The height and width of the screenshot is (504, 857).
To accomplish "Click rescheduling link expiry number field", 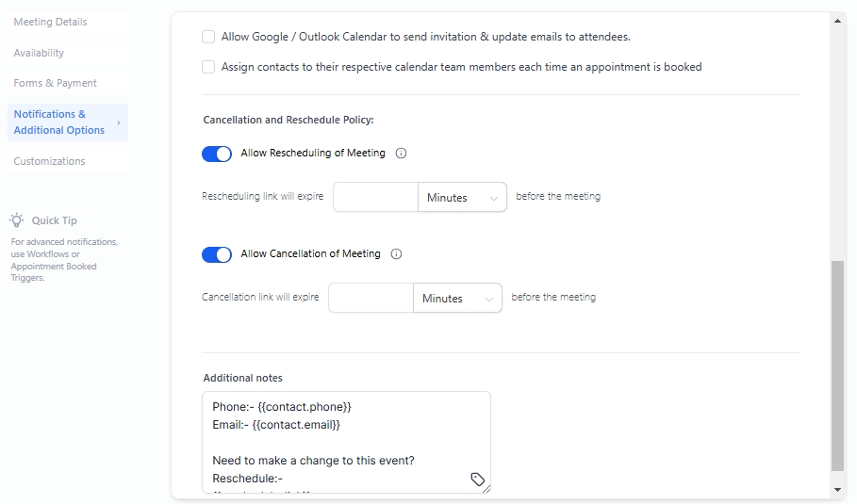I will point(375,198).
